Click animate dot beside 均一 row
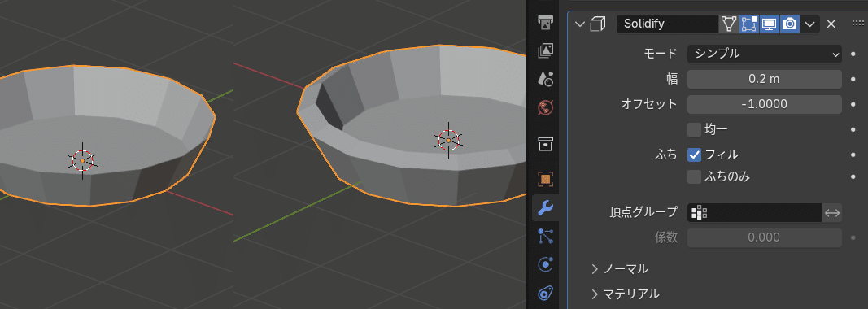Viewport: 868px width, 309px height. [853, 130]
